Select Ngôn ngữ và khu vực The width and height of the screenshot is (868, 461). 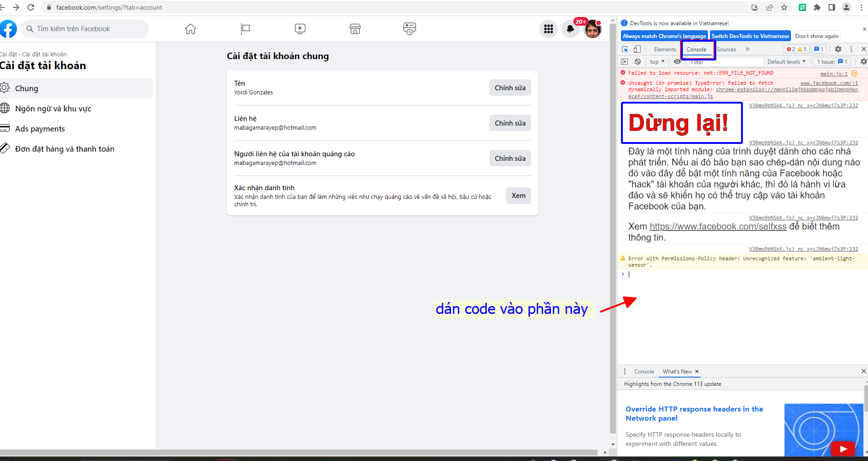[76, 109]
